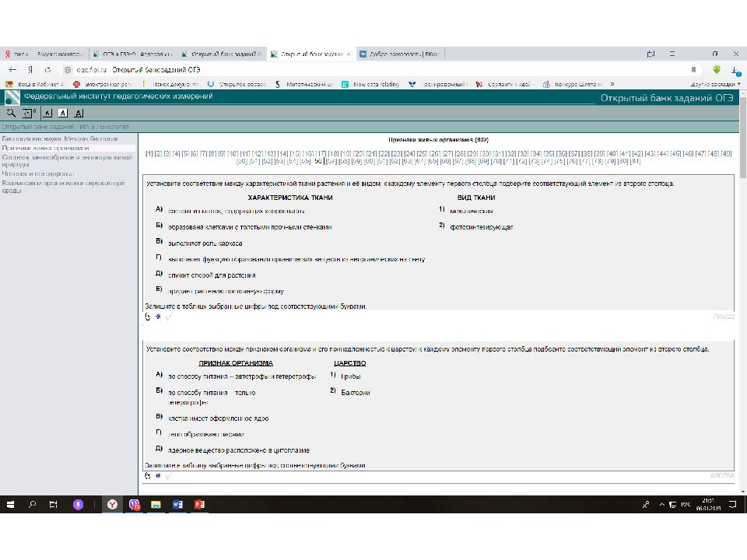This screenshot has height=560, width=747.
Task: Bookmark this page with the address bar flag
Action: [693, 69]
